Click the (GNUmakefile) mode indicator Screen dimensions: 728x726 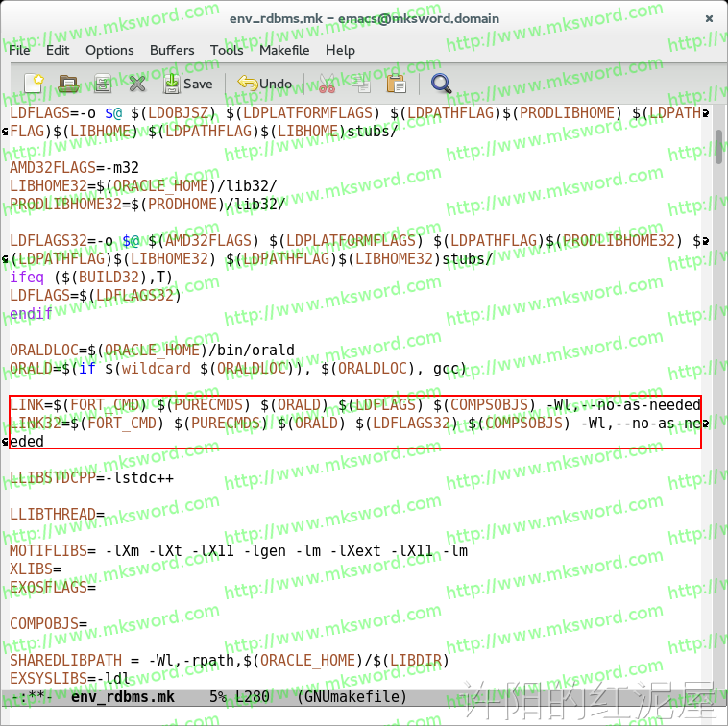[x=352, y=697]
